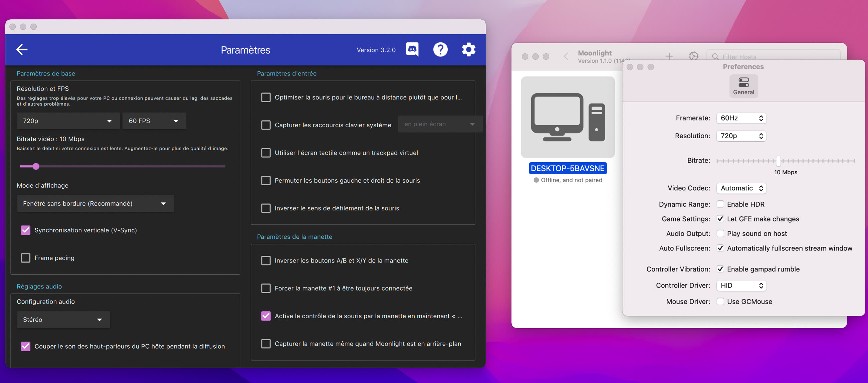The width and height of the screenshot is (868, 383).
Task: Click the DESKTOP-5BAVSNE computer icon
Action: [x=568, y=117]
